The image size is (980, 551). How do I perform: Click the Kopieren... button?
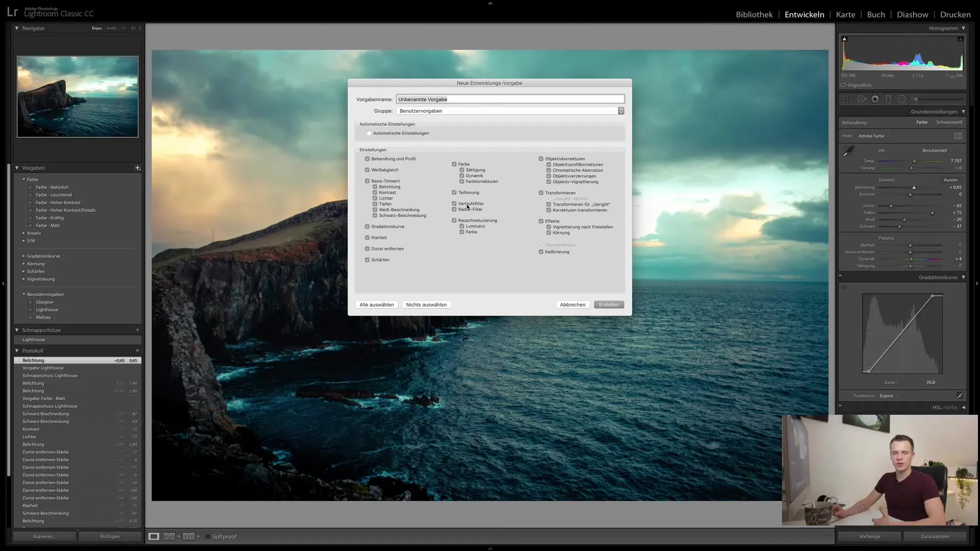[x=45, y=537]
